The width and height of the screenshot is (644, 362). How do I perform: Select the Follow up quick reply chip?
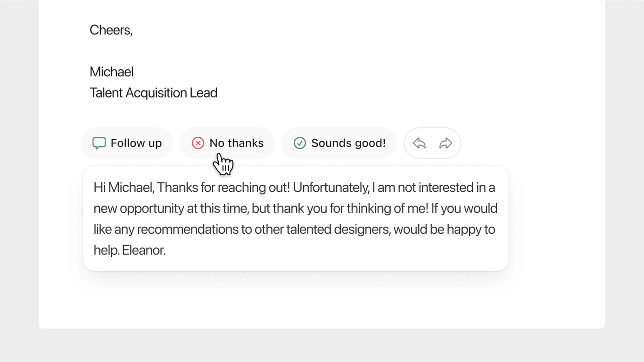(127, 143)
